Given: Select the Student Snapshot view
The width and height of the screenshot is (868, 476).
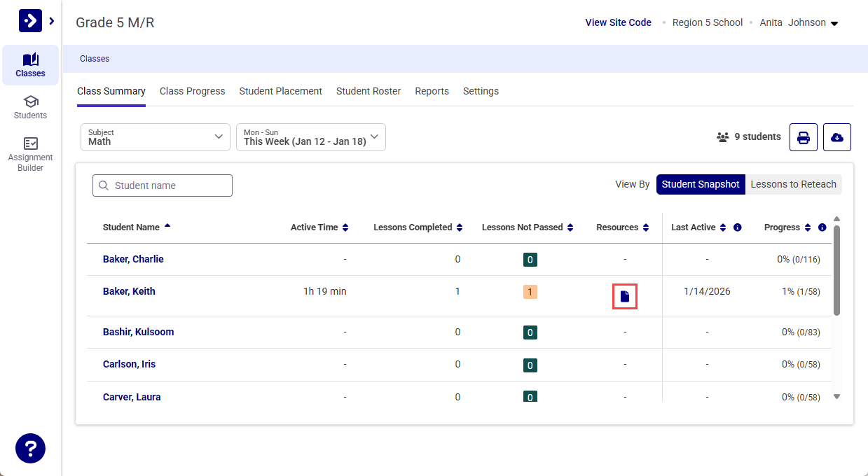Looking at the screenshot, I should point(700,185).
